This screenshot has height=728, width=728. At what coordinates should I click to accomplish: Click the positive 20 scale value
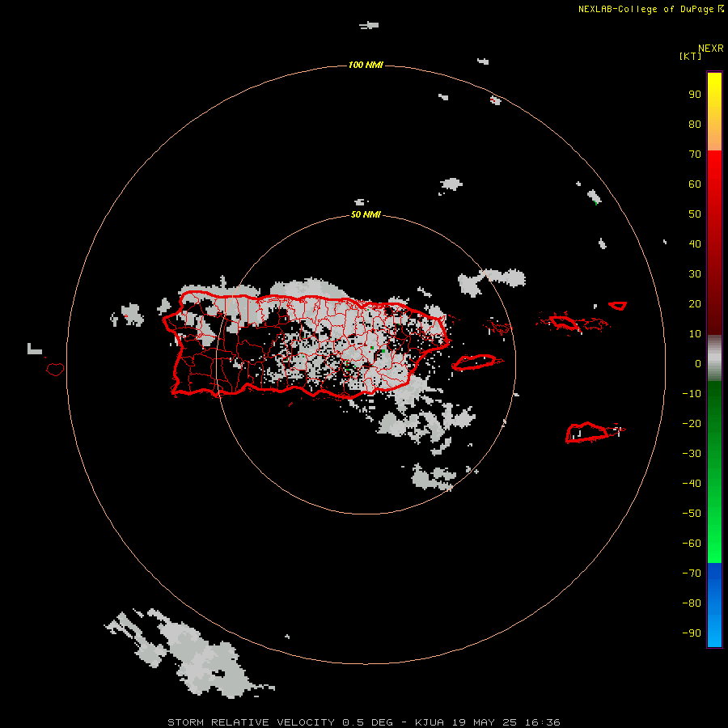[695, 303]
